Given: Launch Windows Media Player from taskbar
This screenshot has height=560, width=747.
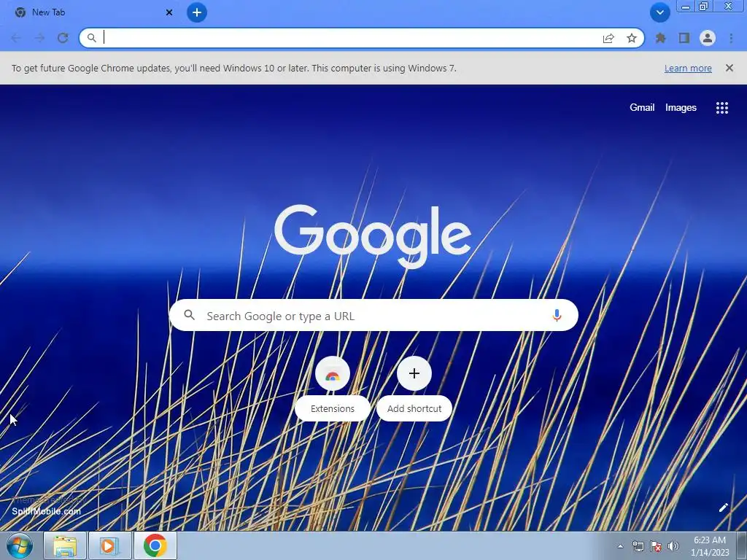Looking at the screenshot, I should pyautogui.click(x=109, y=545).
